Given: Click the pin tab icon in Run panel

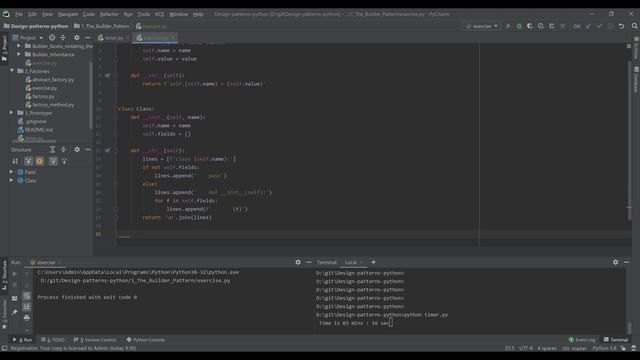Looking at the screenshot, I should click(x=14, y=312).
